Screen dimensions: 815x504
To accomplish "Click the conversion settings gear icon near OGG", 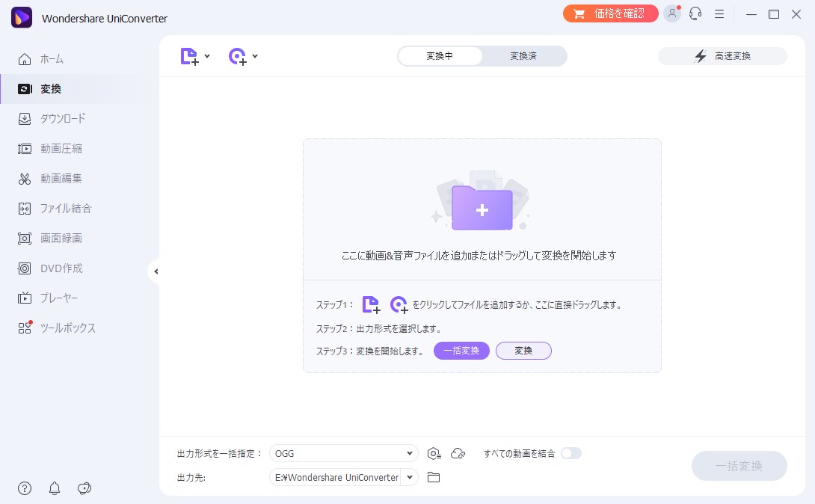I will [434, 453].
